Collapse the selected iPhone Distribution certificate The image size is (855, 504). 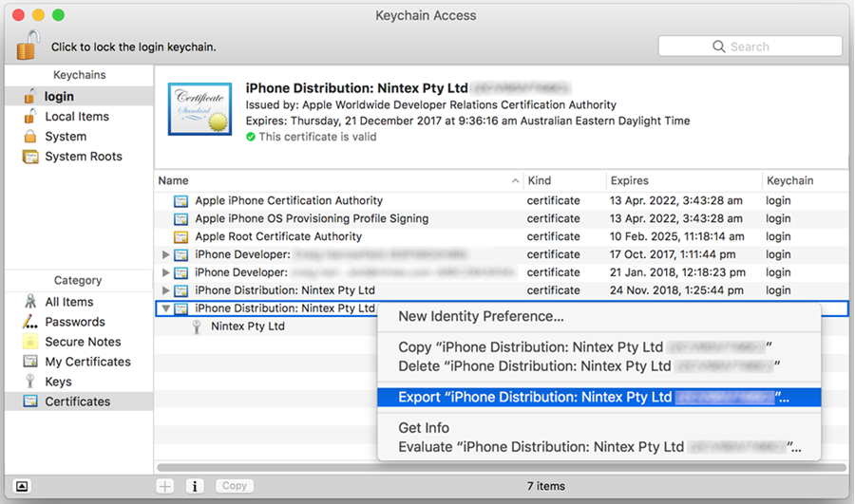[x=165, y=308]
